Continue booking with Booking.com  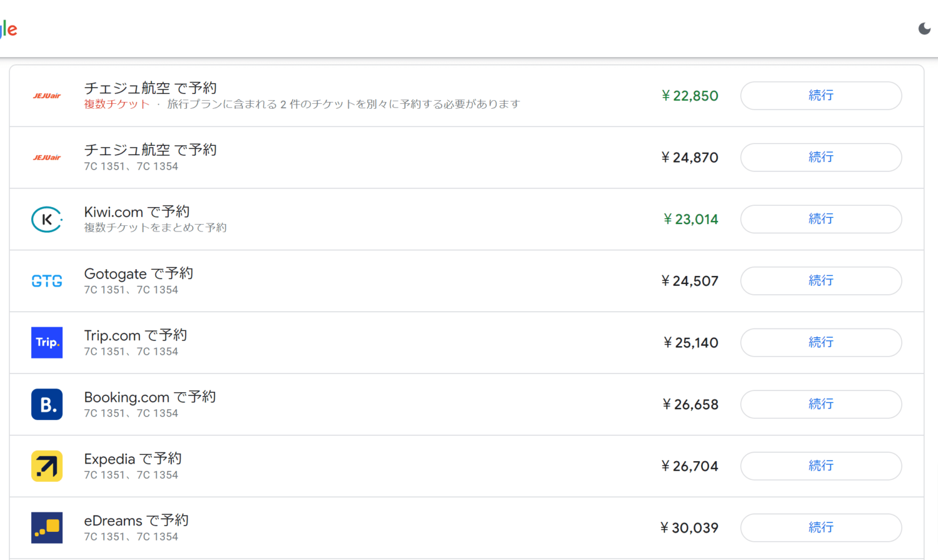click(x=821, y=404)
